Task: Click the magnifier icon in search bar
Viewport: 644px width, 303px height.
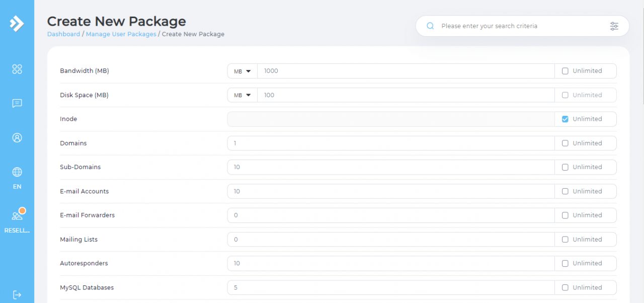Action: [430, 26]
